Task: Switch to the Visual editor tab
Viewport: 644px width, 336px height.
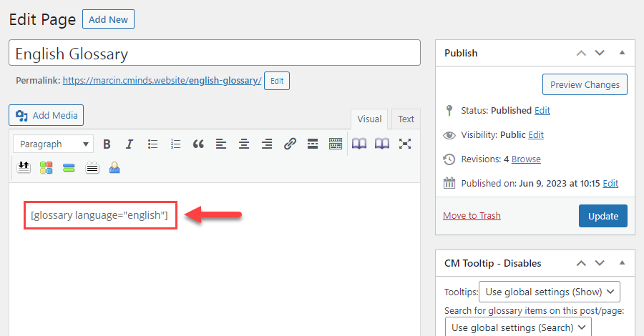Action: click(x=369, y=119)
